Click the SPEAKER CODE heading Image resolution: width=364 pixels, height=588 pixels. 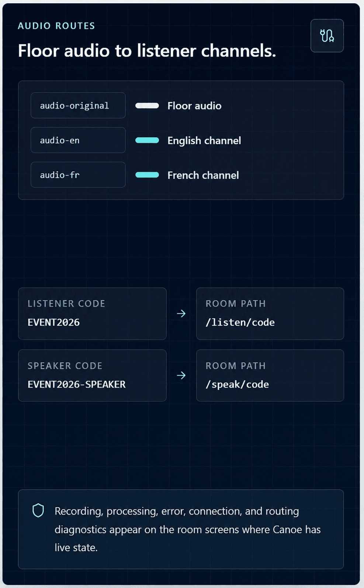pyautogui.click(x=65, y=366)
